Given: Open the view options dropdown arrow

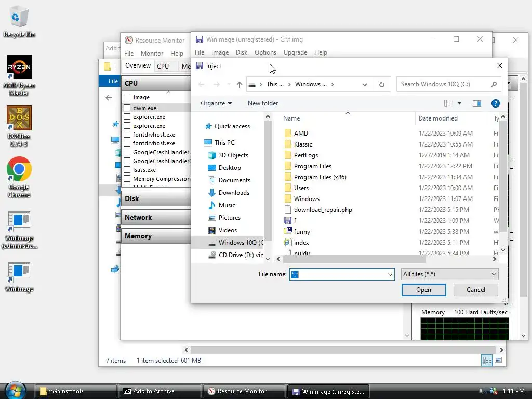Looking at the screenshot, I should (x=459, y=103).
